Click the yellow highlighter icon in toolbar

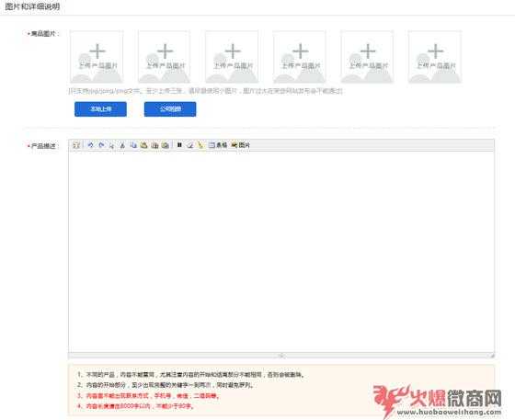coord(200,145)
